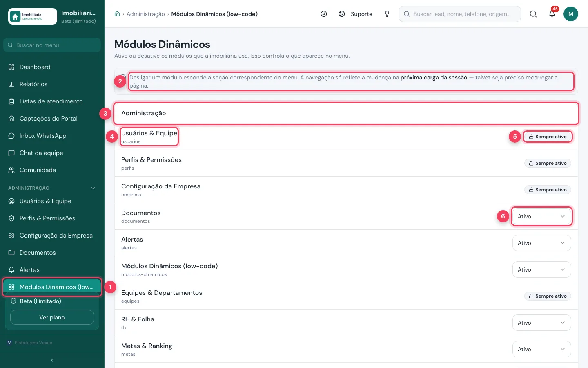
Task: Click the Suporte link
Action: pyautogui.click(x=361, y=14)
